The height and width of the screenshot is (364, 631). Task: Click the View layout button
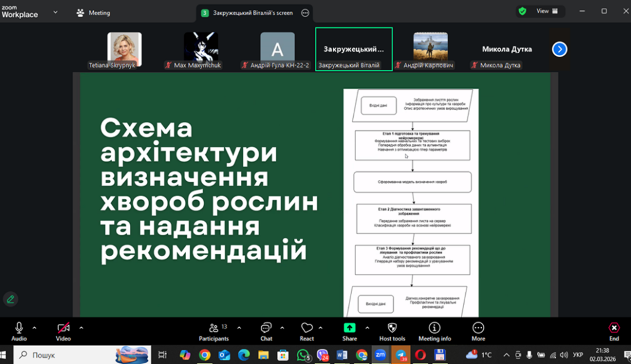pyautogui.click(x=547, y=11)
